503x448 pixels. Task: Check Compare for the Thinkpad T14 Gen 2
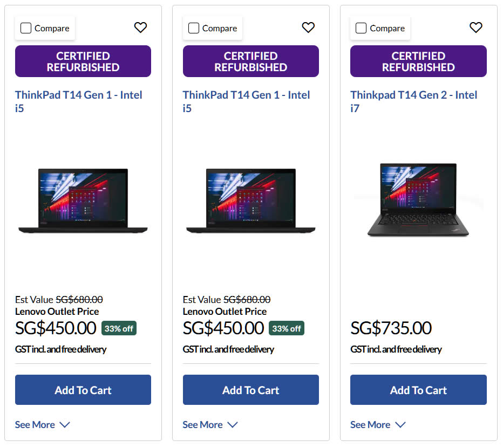point(361,29)
